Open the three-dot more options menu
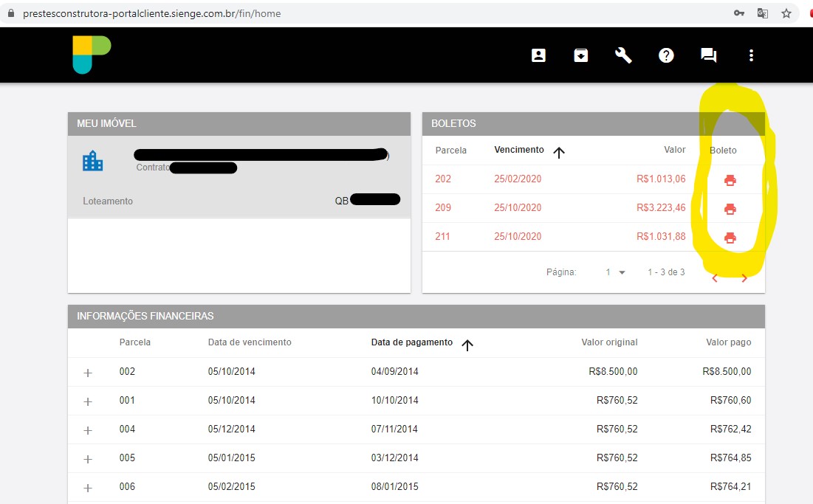 (751, 55)
